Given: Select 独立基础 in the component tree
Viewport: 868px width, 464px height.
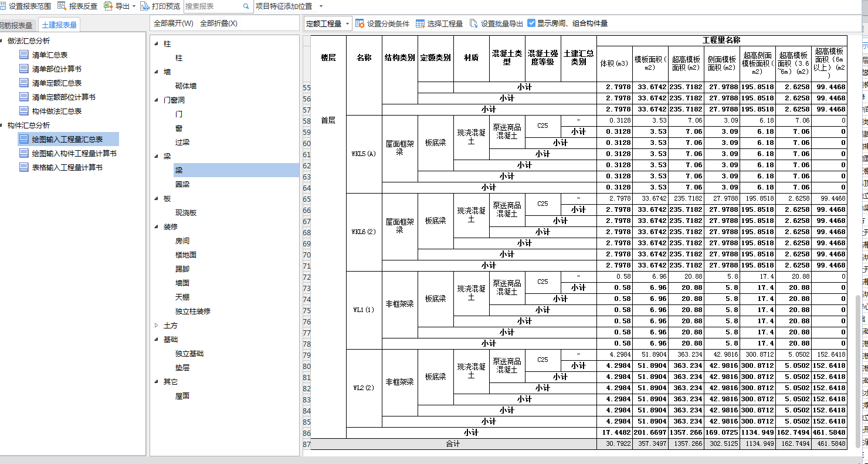Looking at the screenshot, I should (189, 354).
